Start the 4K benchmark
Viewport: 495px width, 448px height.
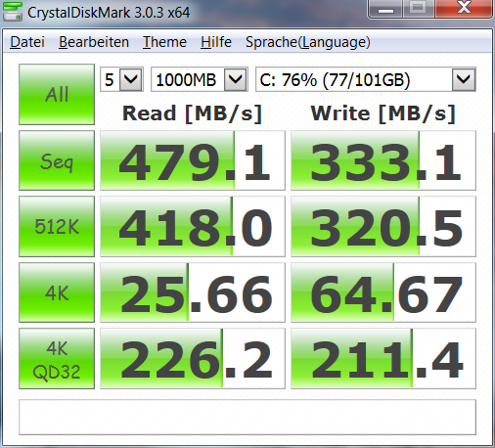[57, 292]
